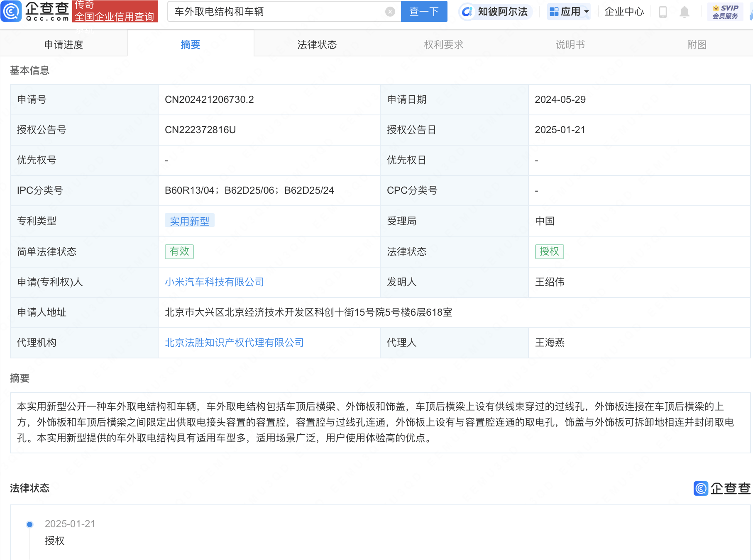Open 北京法胜知识产权代理有限公司 agency link

(x=234, y=343)
